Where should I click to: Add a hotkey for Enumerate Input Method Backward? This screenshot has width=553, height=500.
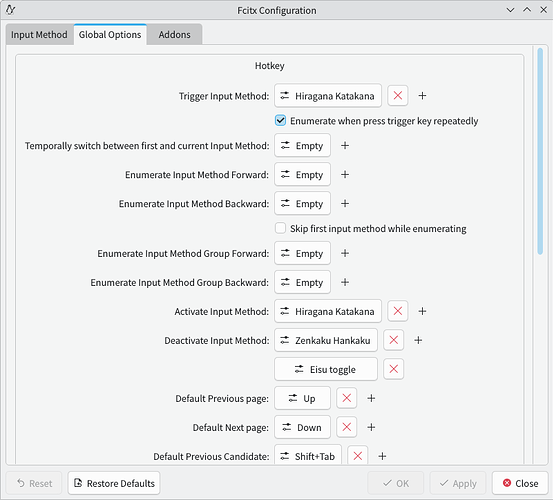[345, 203]
